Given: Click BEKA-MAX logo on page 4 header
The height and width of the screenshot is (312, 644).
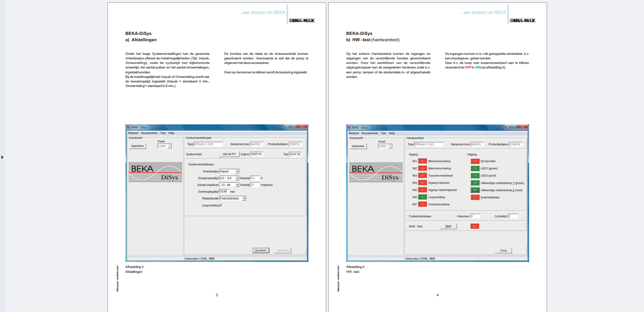Looking at the screenshot, I should pyautogui.click(x=523, y=21).
